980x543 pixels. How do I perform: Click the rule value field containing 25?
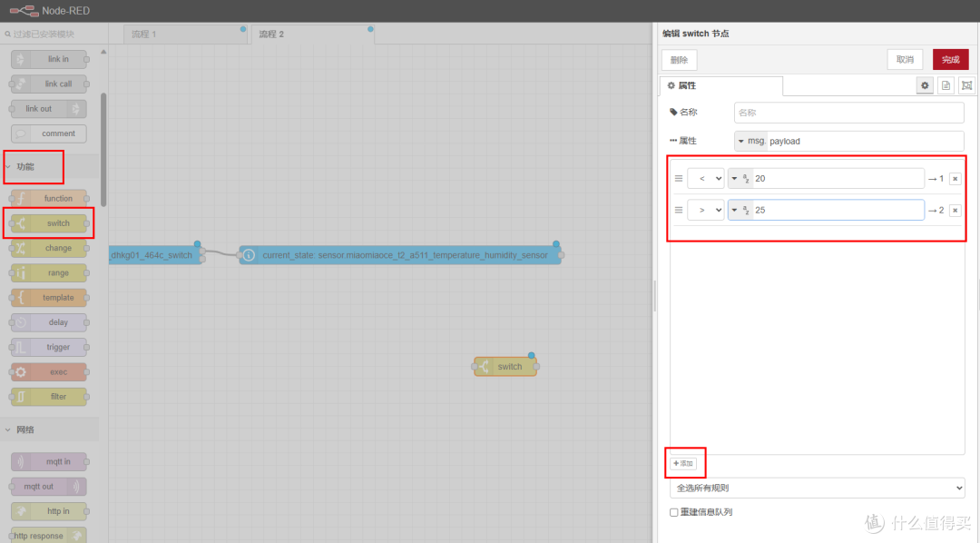tap(838, 210)
